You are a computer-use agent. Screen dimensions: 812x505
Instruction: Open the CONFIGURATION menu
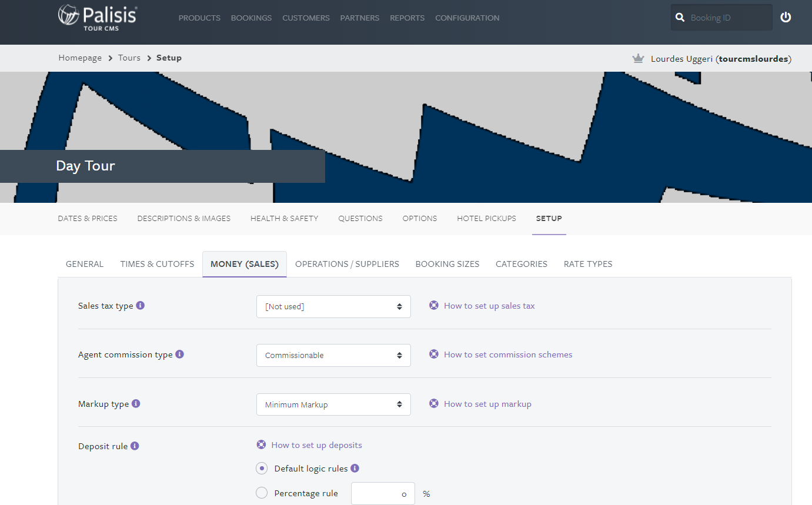[467, 18]
